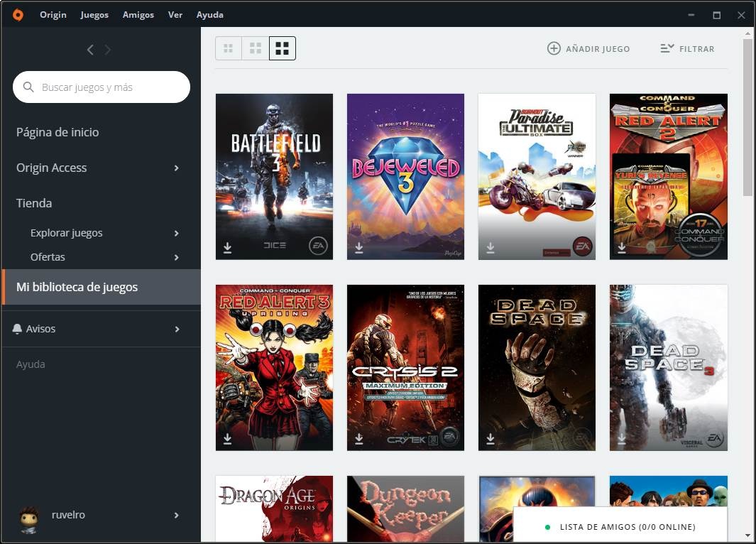Open the Amigos menu
Viewport: 756px width, 544px height.
coord(138,15)
